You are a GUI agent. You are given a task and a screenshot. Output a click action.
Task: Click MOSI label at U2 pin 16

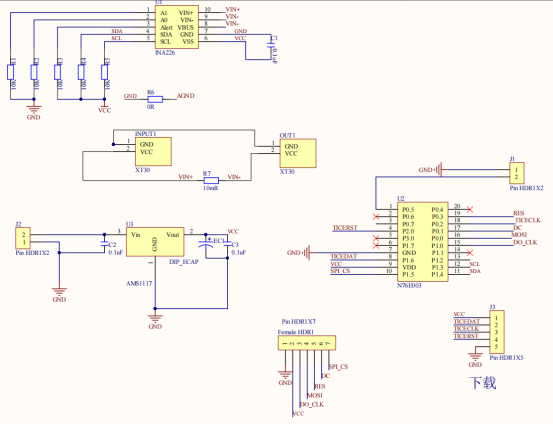click(519, 235)
